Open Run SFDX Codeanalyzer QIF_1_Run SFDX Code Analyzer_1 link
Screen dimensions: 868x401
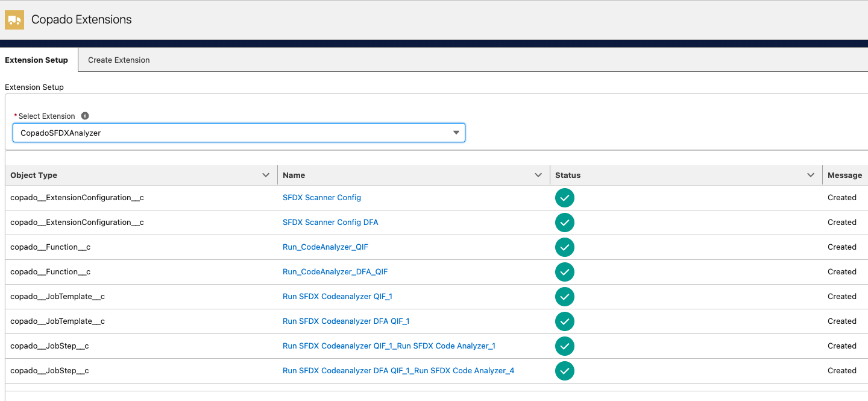tap(389, 346)
